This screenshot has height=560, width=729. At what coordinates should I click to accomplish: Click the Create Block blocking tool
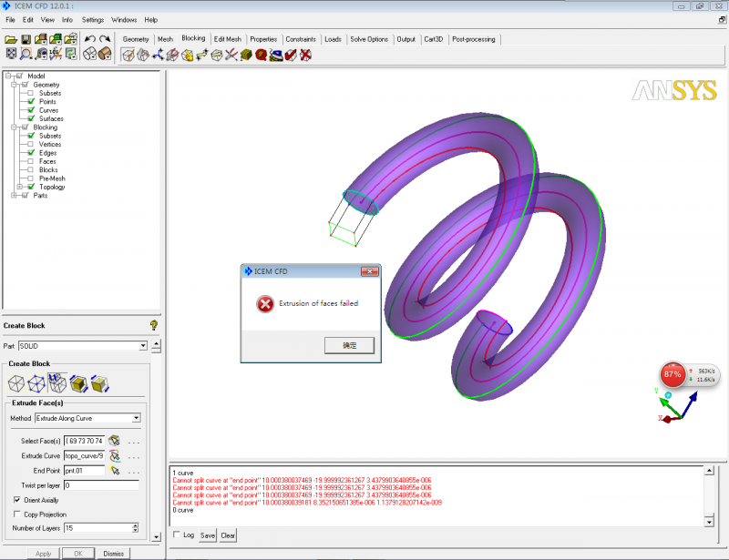(x=128, y=56)
